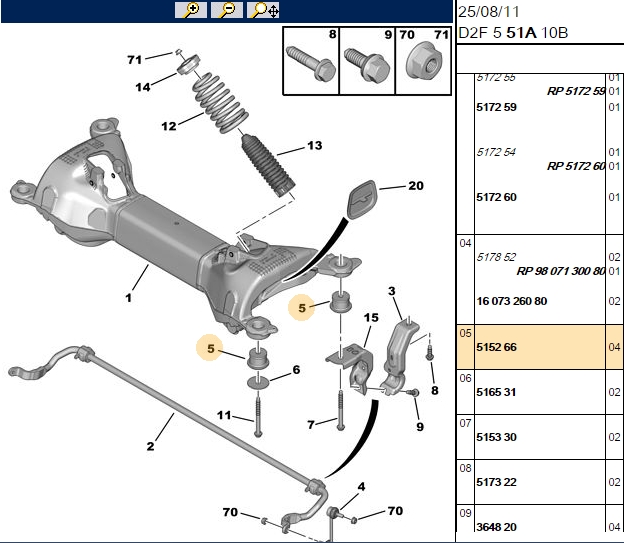Screen dimensions: 624x543
Task: Select part number 5172 60 in bold
Action: 496,197
